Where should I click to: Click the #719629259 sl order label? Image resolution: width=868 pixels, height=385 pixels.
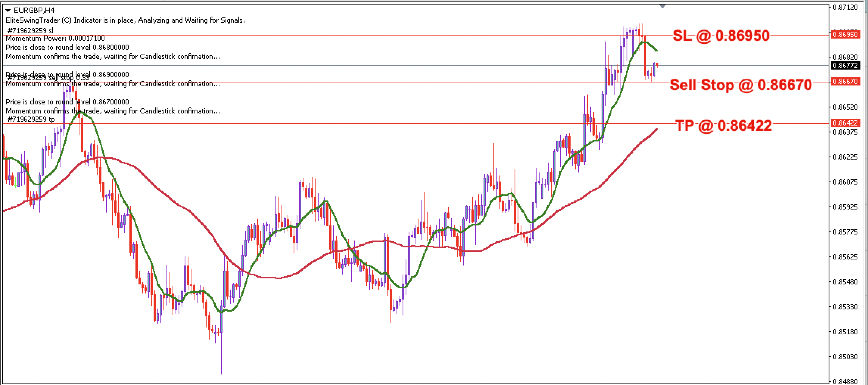[x=30, y=30]
